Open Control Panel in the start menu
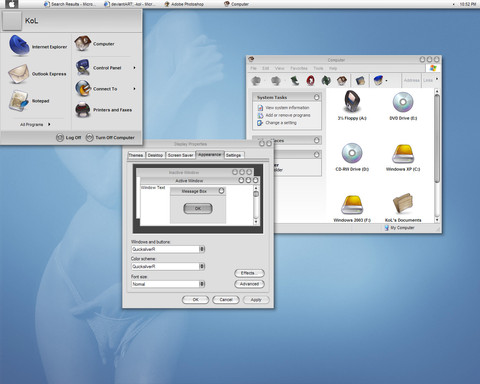The image size is (480, 384). [x=105, y=68]
